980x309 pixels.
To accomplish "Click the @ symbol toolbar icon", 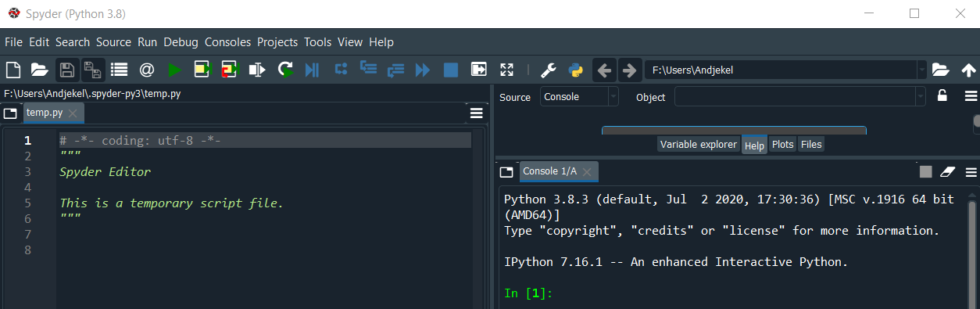I will pyautogui.click(x=146, y=70).
